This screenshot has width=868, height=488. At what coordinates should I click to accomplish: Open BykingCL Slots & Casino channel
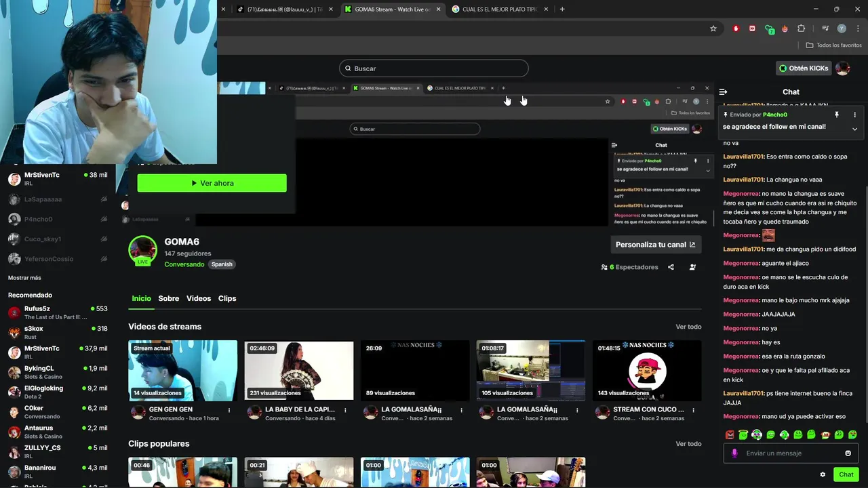[58, 372]
